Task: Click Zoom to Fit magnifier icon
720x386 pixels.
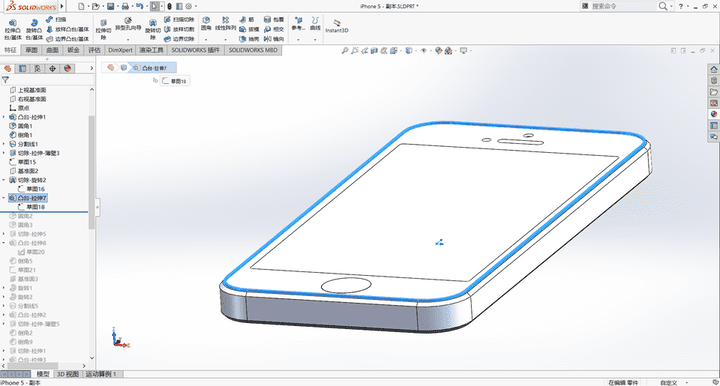Action: click(x=345, y=50)
